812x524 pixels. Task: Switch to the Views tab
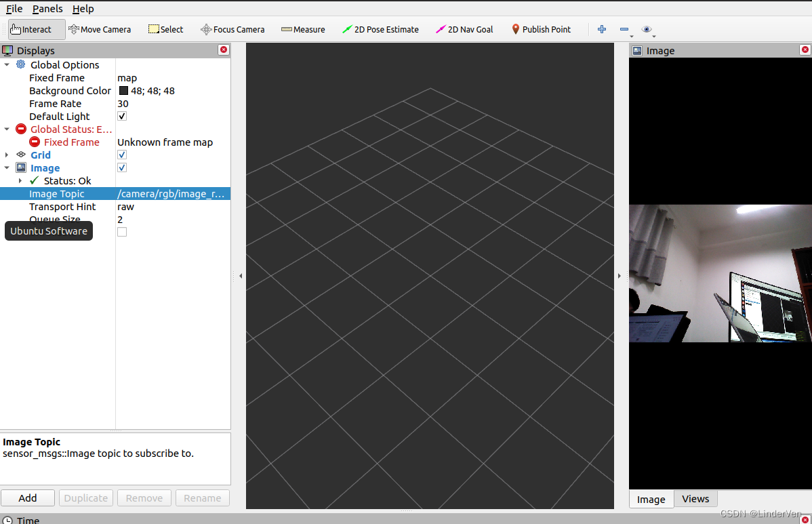click(695, 499)
